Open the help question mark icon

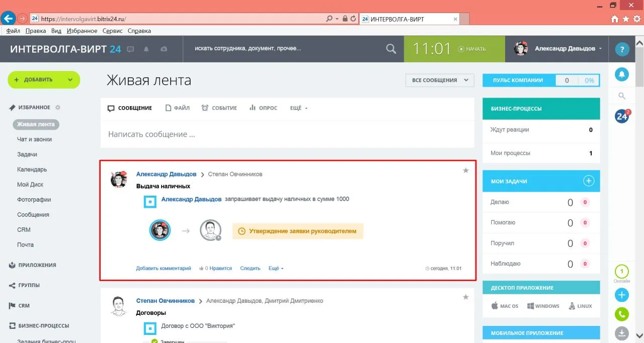pos(622,49)
